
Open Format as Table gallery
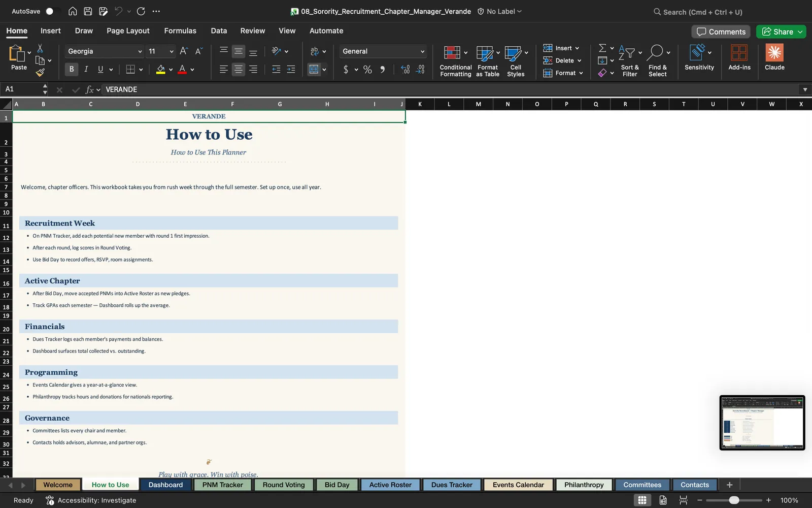point(488,61)
